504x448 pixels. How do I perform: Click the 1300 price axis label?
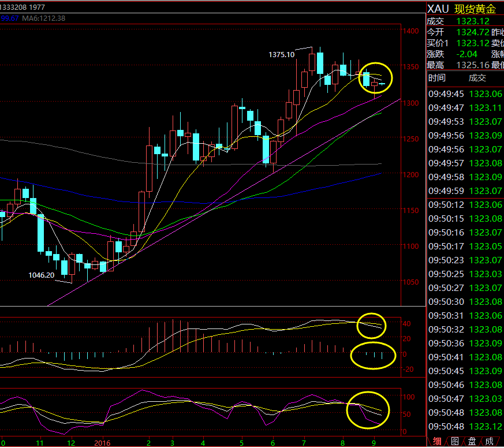click(x=411, y=103)
